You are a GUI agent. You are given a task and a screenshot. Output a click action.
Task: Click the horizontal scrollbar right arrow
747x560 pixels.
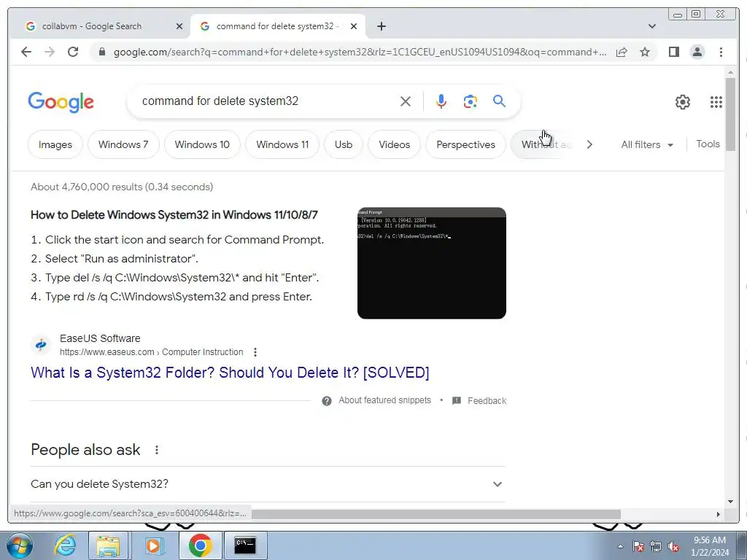(719, 514)
